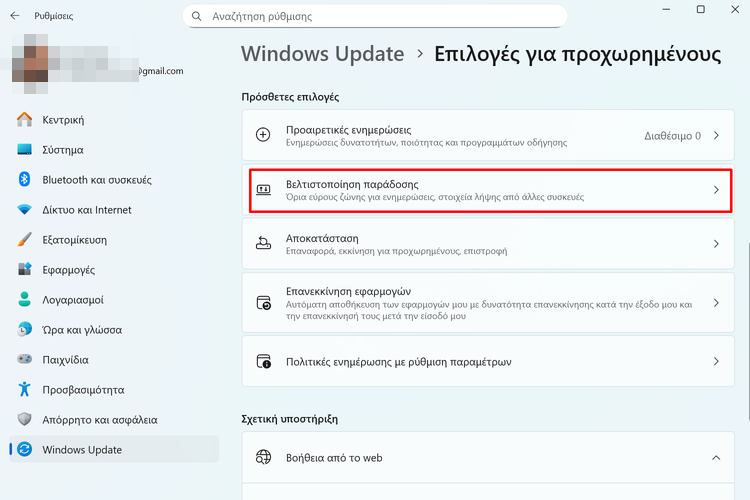Click the Αναζήτηση ρύθμισης search field
Screen dimensions: 750x500
(x=380, y=17)
